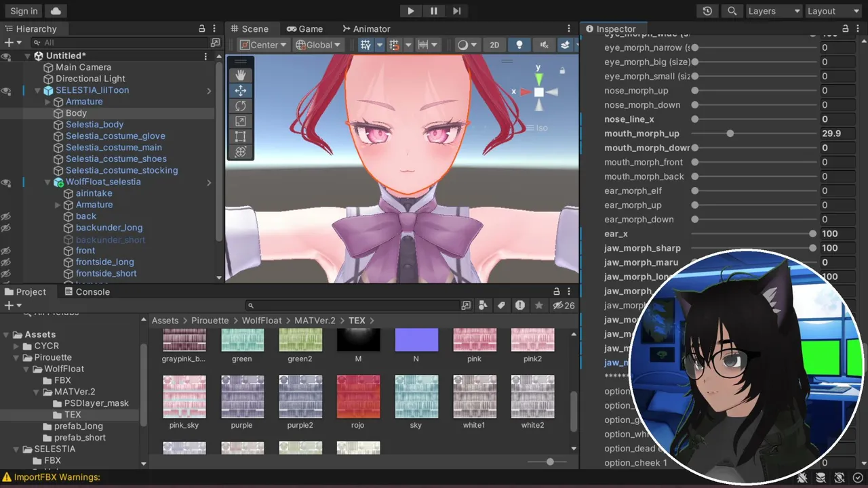Screen dimensions: 868x488
Task: Toggle 2D view mode
Action: (x=494, y=45)
